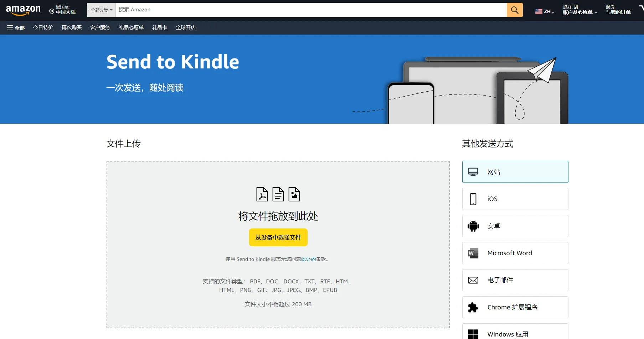Click the puzzle piece Chrome extension icon
Viewport: 644px width, 339px height.
pos(473,307)
